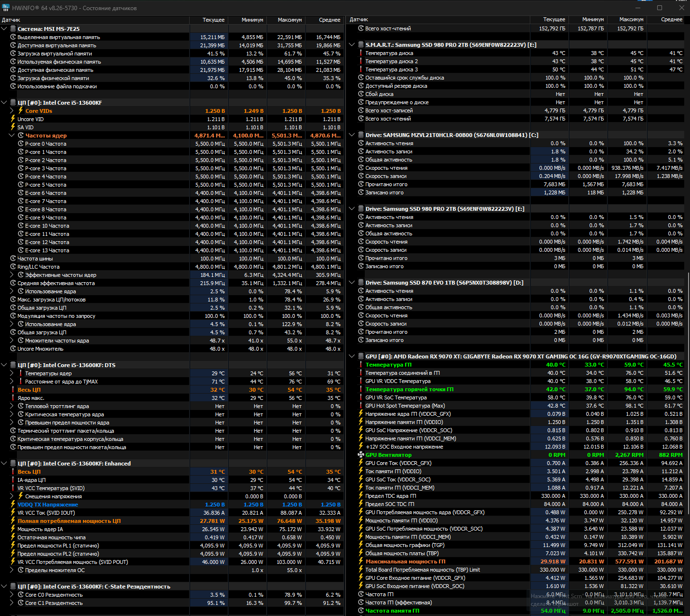Expand Core C1 Резидентность
The height and width of the screenshot is (616, 690).
[x=12, y=603]
